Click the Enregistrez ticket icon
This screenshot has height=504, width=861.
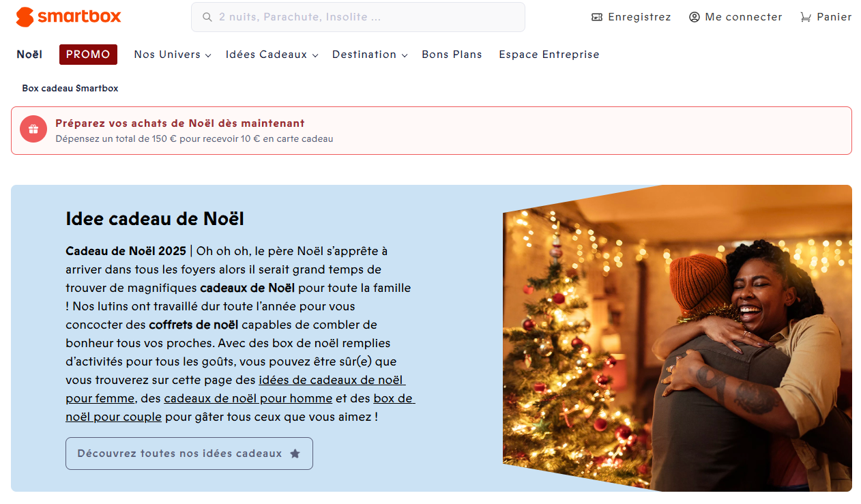pos(597,17)
